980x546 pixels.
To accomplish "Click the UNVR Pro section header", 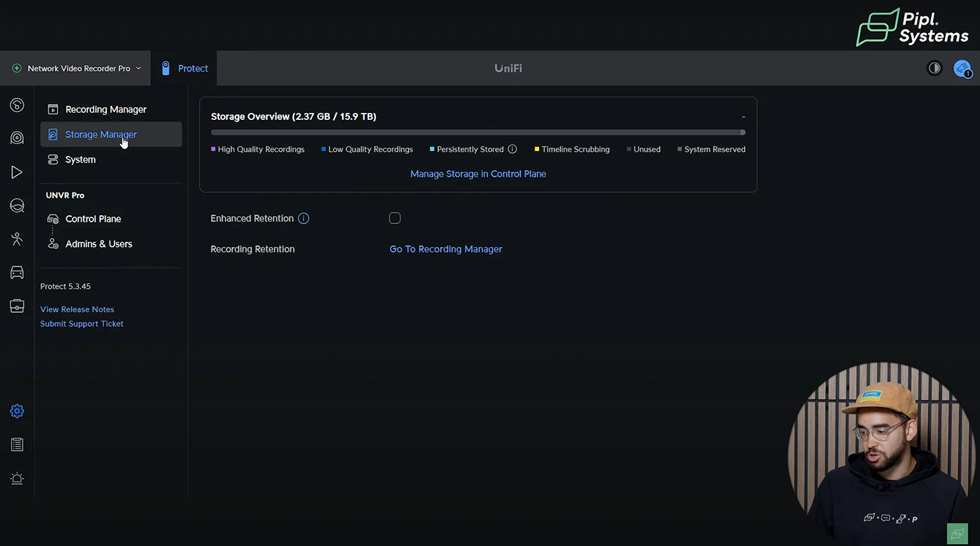I will 65,195.
